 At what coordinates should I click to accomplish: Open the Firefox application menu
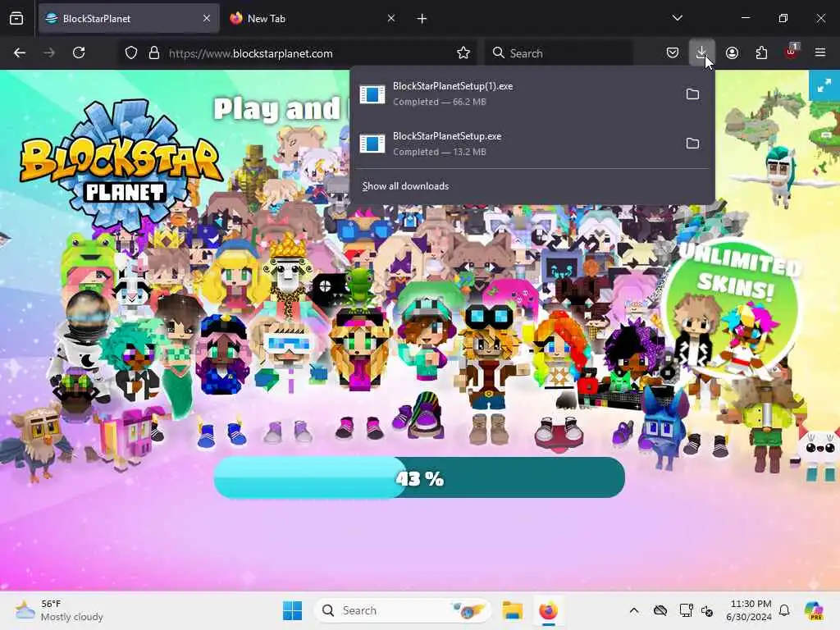tap(820, 52)
